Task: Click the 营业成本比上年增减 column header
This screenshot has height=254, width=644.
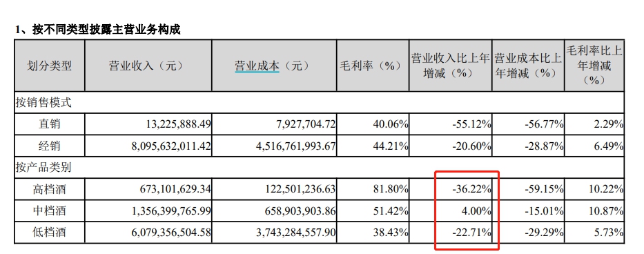Action: 528,66
